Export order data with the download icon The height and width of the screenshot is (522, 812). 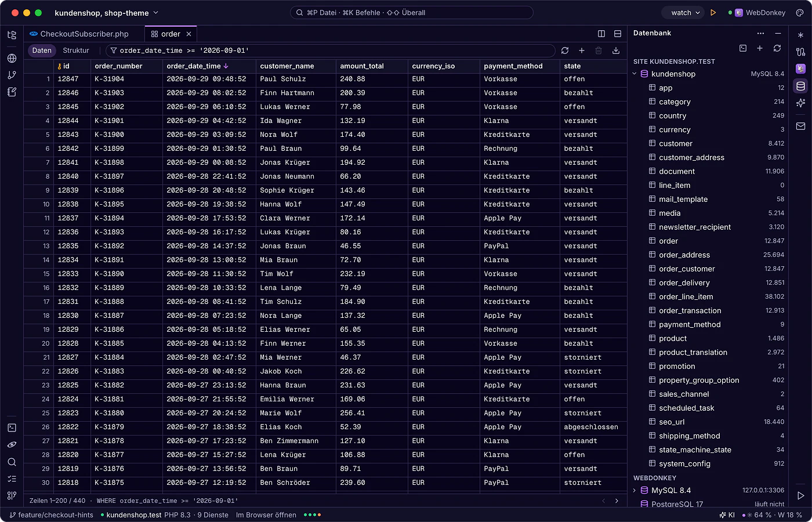pos(616,50)
